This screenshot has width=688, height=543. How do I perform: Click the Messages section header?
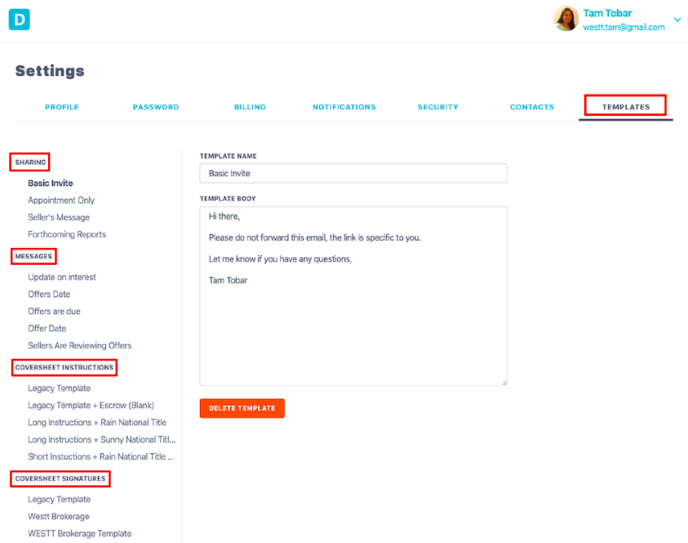tap(33, 256)
